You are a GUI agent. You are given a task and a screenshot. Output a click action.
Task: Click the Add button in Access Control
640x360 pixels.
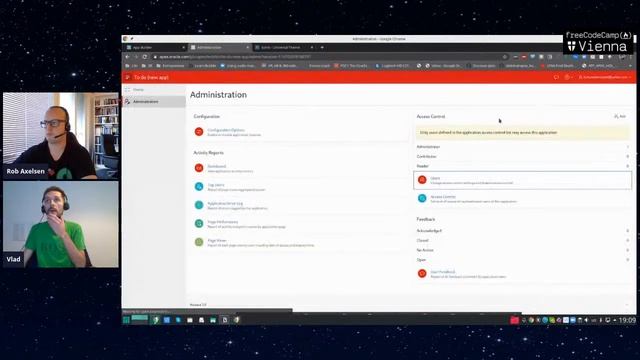[620, 117]
